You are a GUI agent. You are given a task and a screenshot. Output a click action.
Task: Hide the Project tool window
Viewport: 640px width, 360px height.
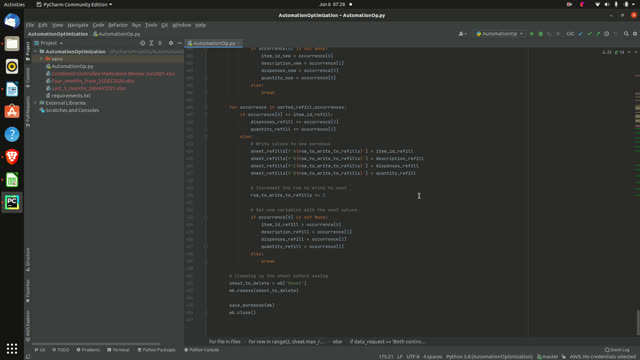180,43
